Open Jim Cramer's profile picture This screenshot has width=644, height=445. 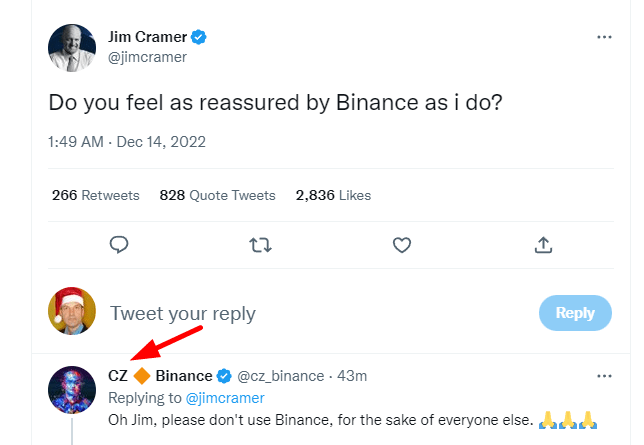(x=72, y=47)
